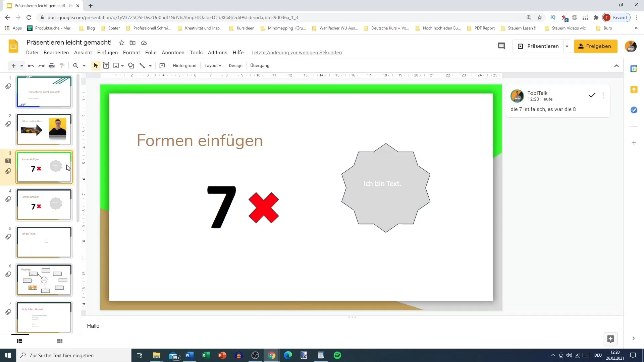Switch to grid view

60,341
